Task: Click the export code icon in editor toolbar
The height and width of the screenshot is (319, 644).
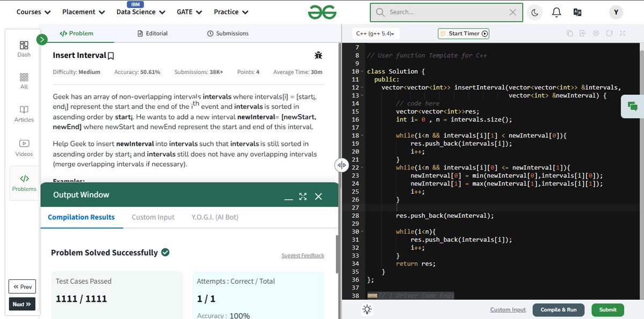Action: [x=582, y=33]
